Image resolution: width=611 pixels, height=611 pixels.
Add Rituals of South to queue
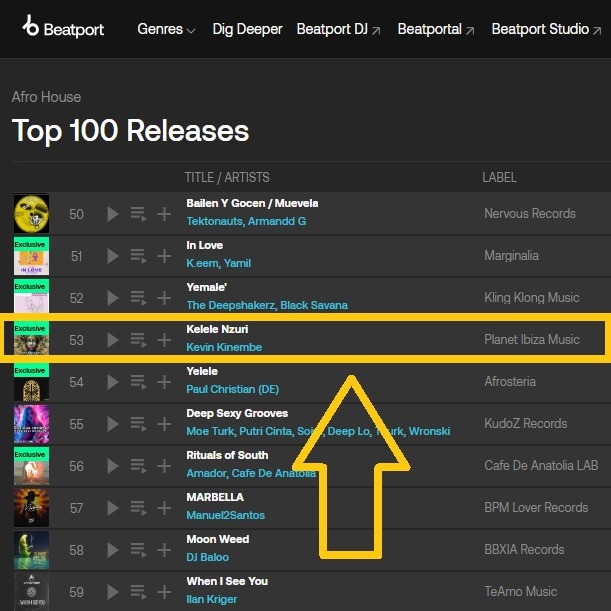pyautogui.click(x=138, y=466)
